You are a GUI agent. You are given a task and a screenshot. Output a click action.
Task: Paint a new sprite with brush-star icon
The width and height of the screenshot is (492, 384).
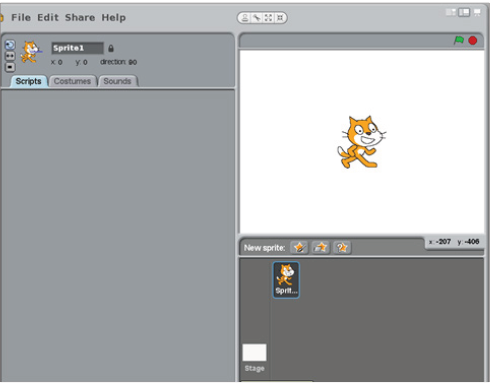(x=299, y=248)
